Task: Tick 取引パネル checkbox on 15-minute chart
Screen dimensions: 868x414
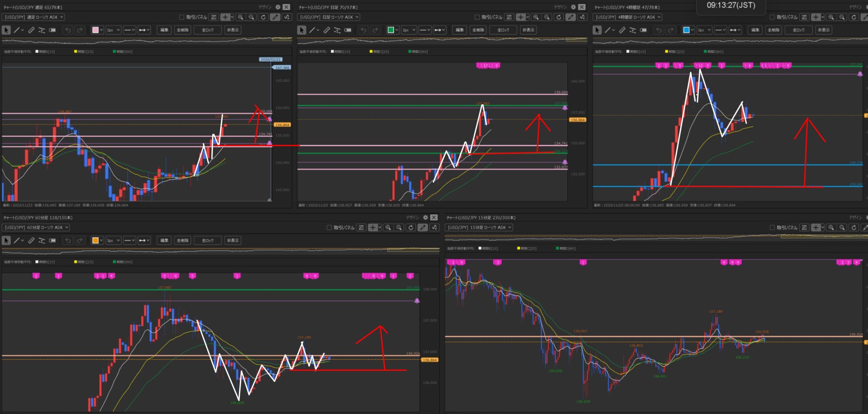Action: 772,228
